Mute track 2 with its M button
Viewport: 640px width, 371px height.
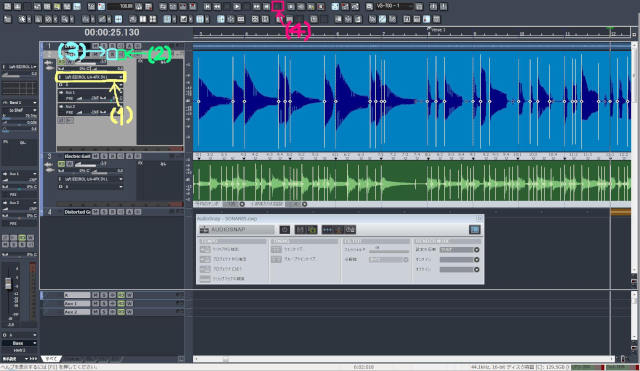coord(96,54)
